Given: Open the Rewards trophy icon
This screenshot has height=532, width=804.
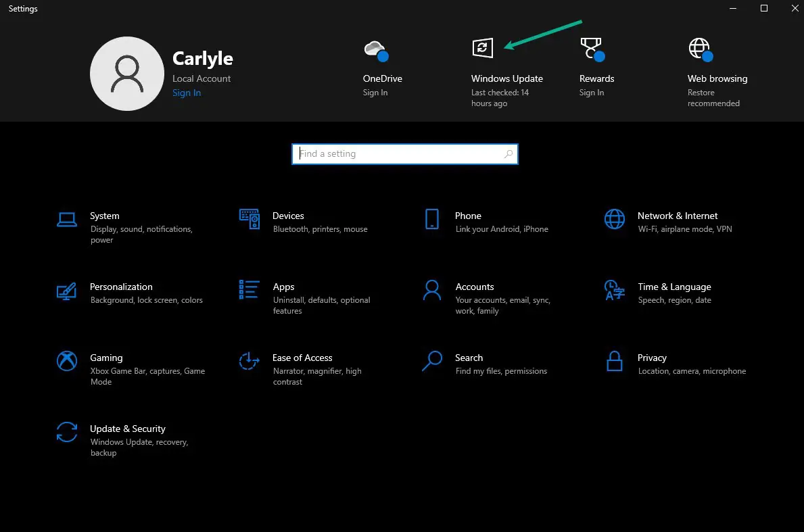Looking at the screenshot, I should coord(592,49).
